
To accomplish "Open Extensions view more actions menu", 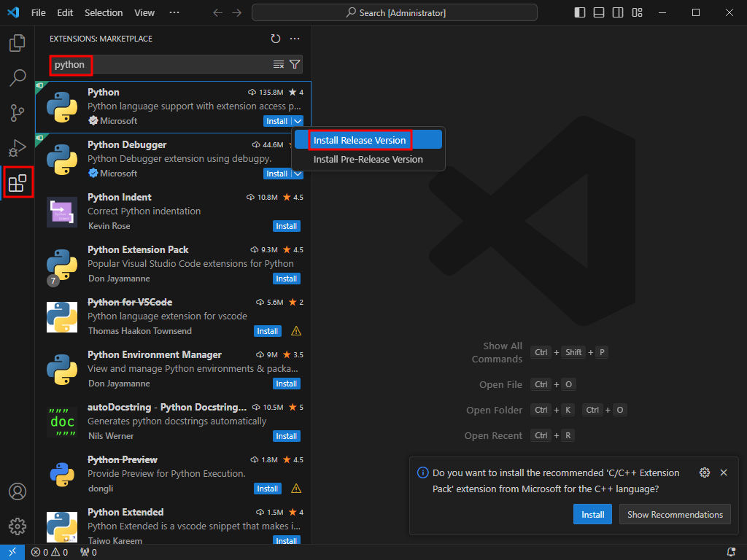I will (x=295, y=39).
